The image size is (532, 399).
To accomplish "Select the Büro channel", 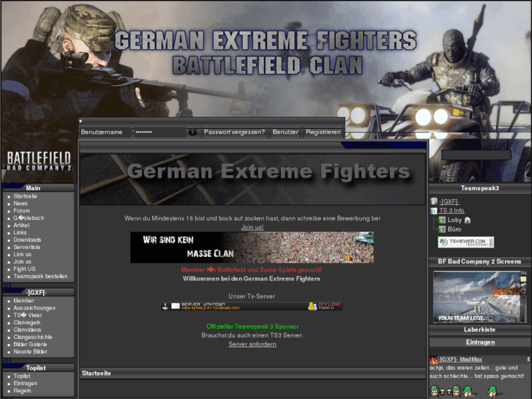I will 454,229.
